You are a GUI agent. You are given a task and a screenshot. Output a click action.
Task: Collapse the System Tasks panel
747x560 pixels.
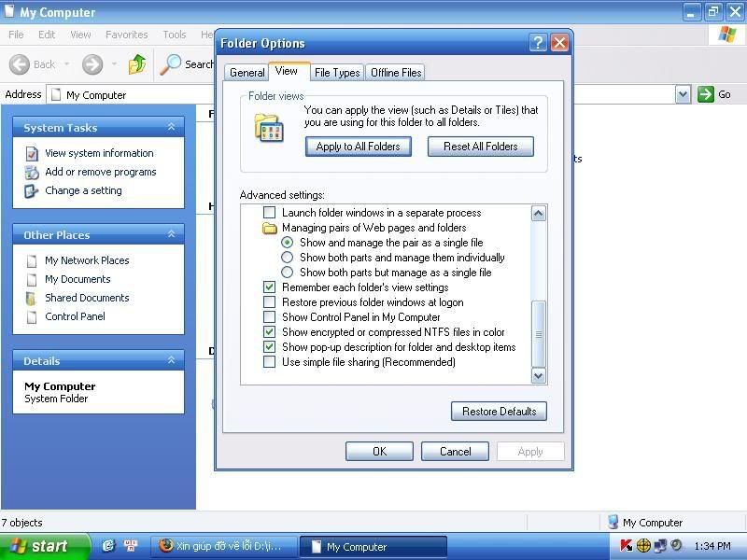[171, 127]
